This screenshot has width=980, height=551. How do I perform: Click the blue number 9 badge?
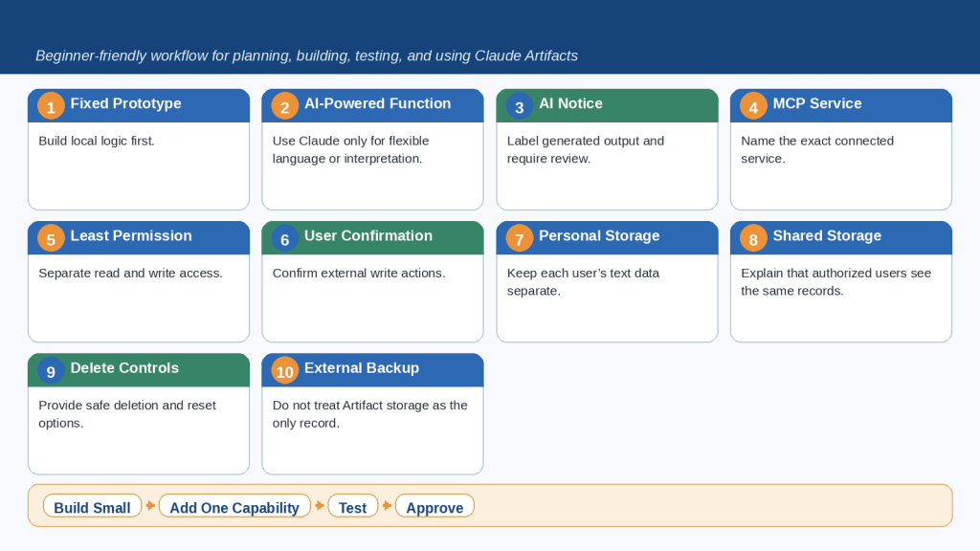point(51,371)
